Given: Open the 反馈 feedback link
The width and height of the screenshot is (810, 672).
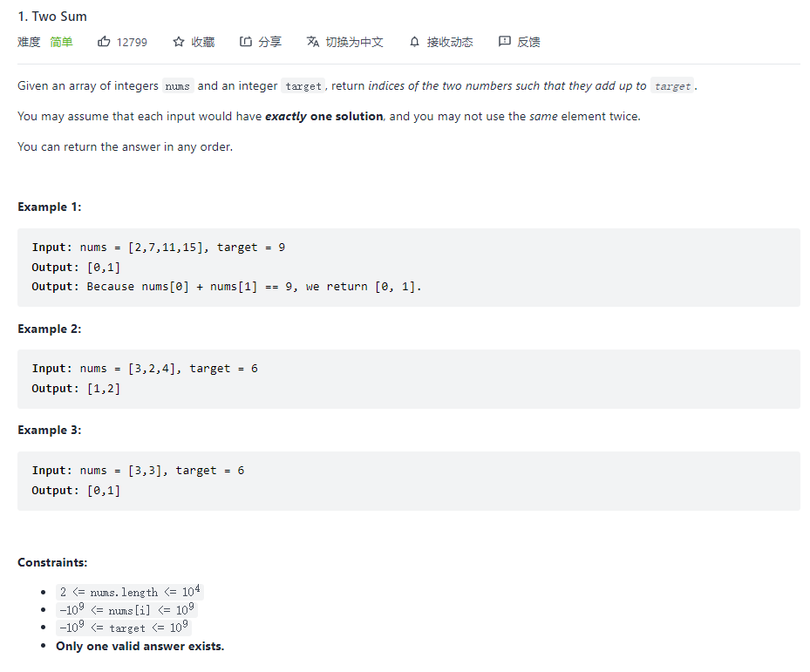Looking at the screenshot, I should pos(528,42).
